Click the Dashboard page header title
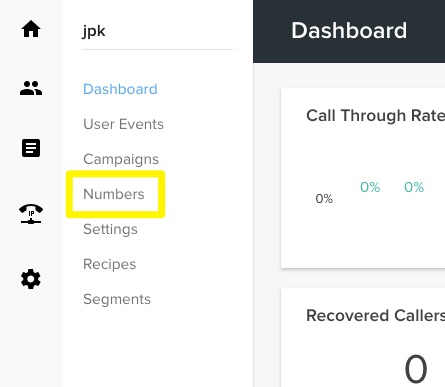 coord(349,30)
